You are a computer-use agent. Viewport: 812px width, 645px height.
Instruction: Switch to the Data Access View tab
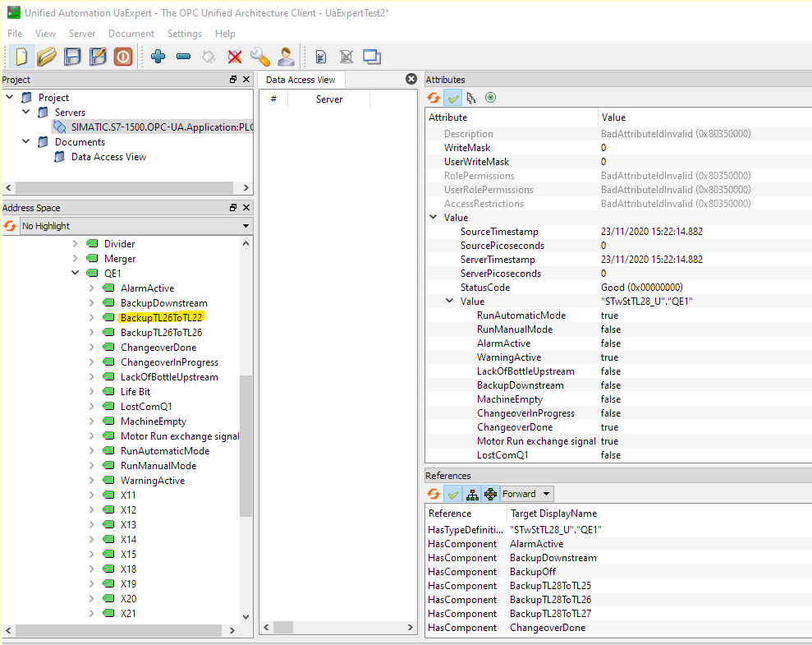coord(300,79)
